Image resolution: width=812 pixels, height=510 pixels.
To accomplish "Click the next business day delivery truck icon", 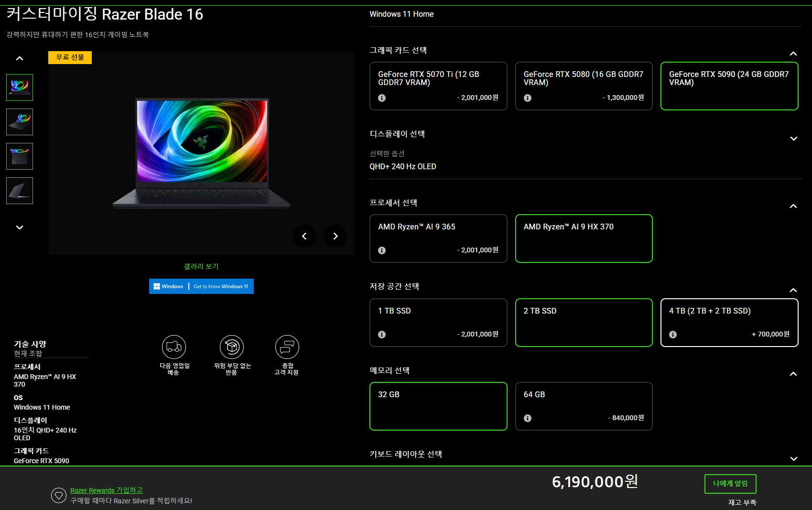I will pos(174,347).
